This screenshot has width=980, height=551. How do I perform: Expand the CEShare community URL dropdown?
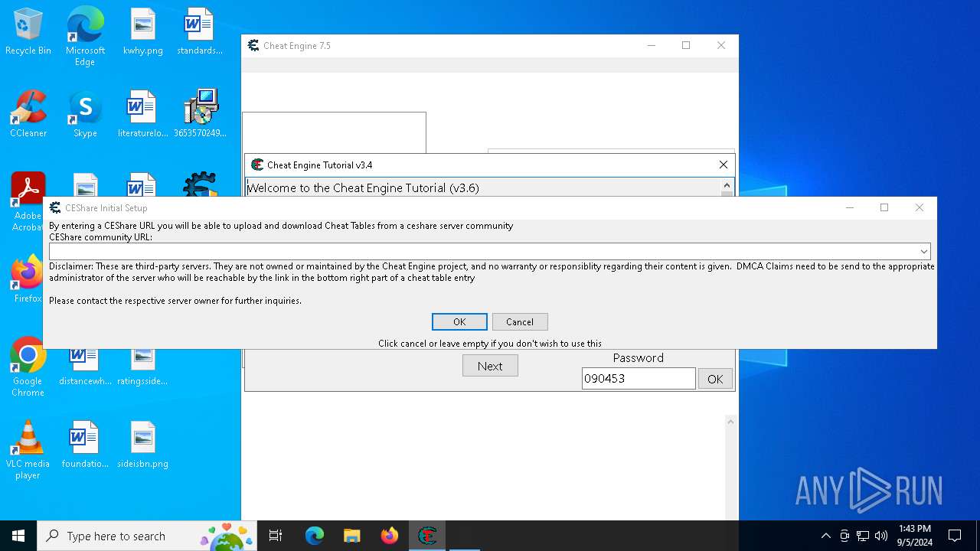[924, 251]
